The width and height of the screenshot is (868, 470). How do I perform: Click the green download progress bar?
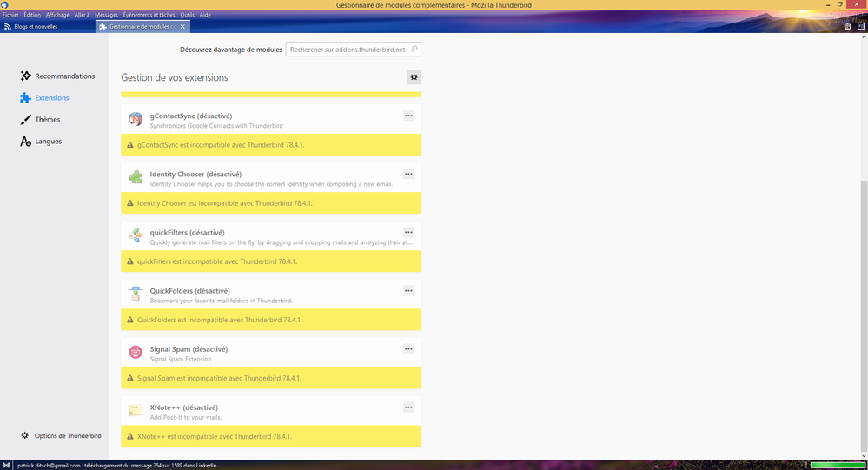837,465
